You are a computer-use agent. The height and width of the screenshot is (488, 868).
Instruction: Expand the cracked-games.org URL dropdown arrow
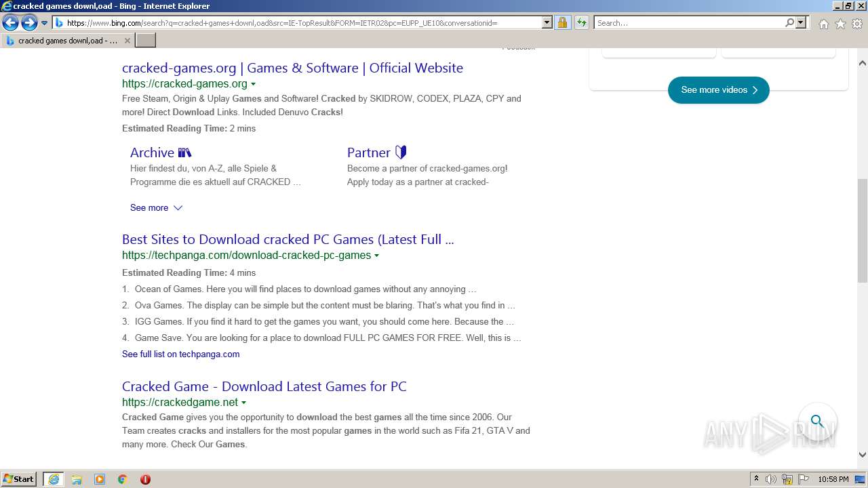253,84
